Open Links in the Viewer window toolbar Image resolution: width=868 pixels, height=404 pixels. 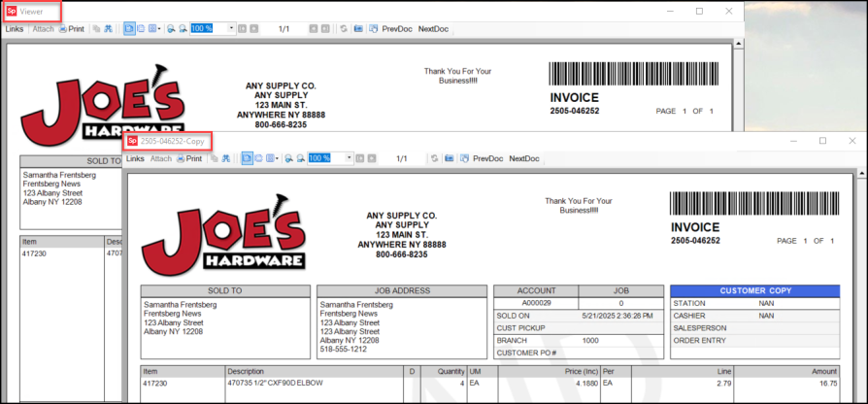click(x=15, y=29)
